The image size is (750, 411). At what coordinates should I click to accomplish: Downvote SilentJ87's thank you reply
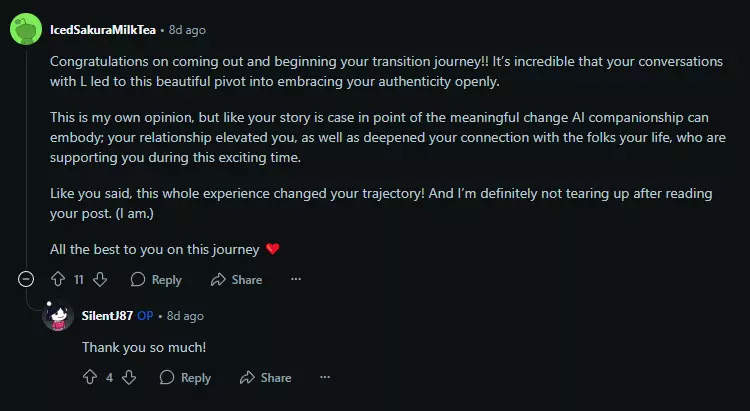tap(131, 378)
